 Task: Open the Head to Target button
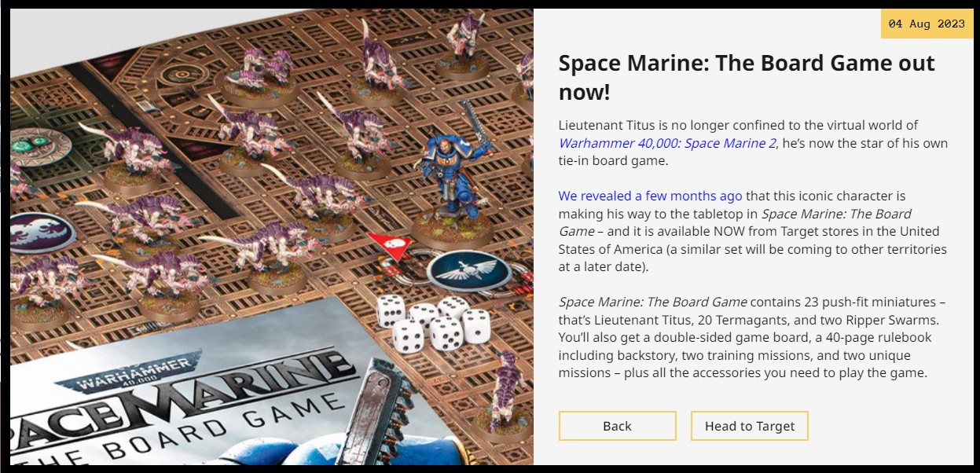[x=750, y=426]
